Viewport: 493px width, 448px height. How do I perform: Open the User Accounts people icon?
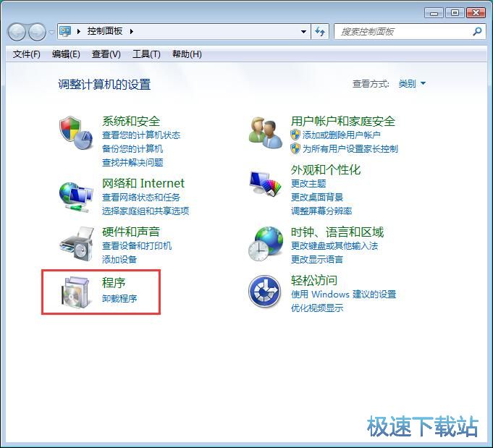pyautogui.click(x=265, y=132)
